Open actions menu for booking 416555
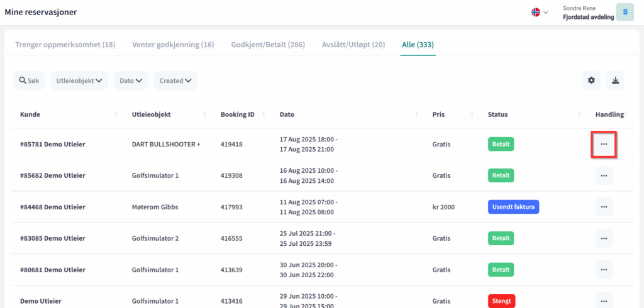The image size is (644, 308). (x=604, y=238)
